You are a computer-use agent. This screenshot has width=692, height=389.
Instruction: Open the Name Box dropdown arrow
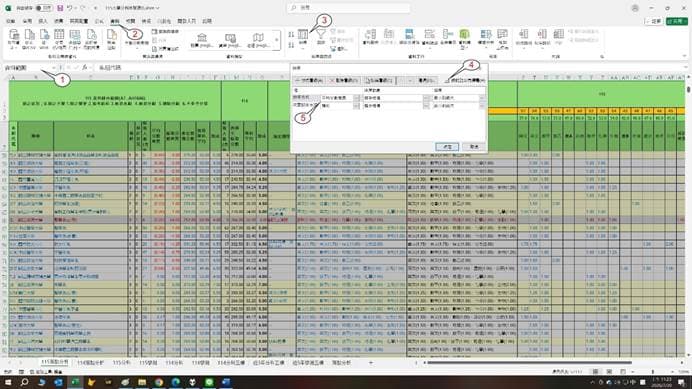pyautogui.click(x=53, y=68)
